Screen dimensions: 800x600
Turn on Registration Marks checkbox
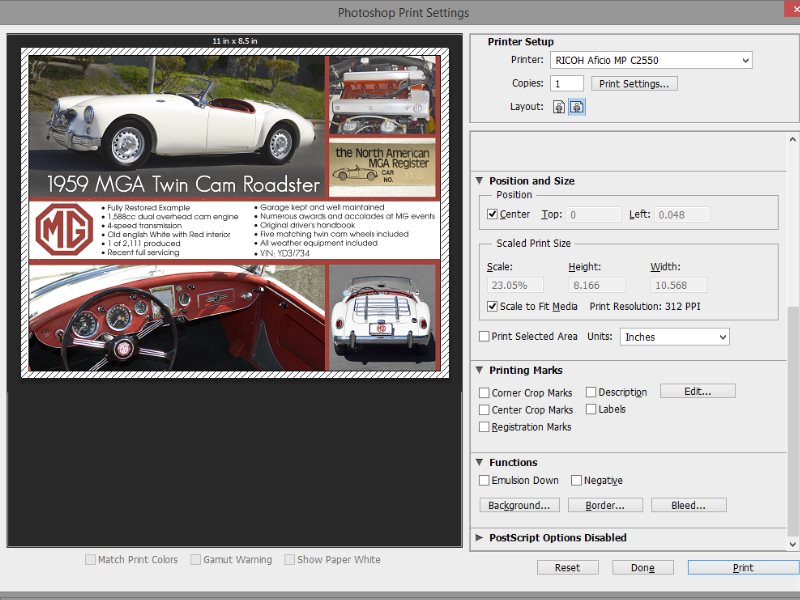coord(485,427)
